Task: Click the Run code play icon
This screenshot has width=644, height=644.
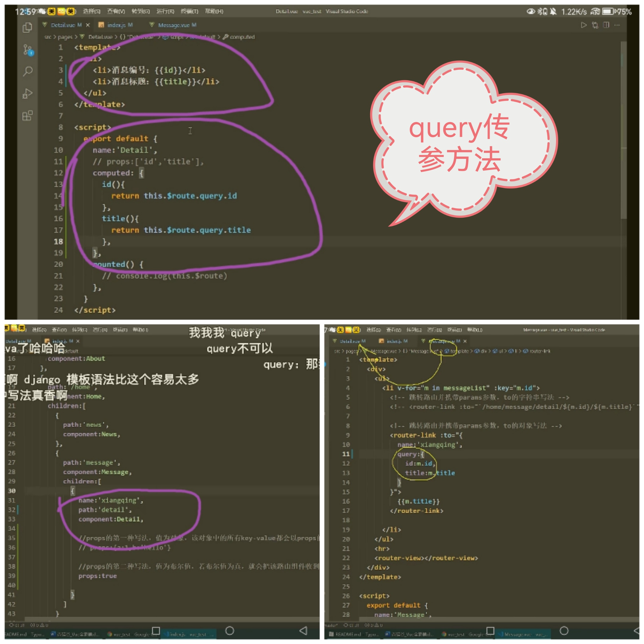Action: tap(583, 25)
